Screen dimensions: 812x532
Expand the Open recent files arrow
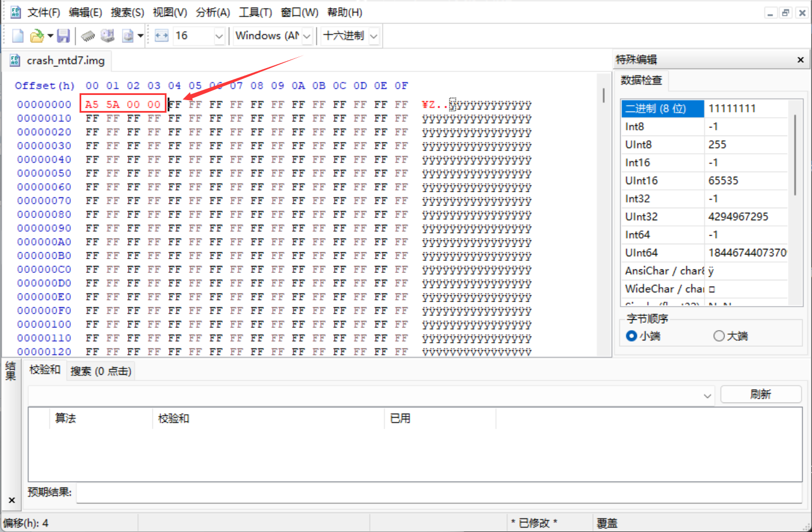[x=50, y=36]
